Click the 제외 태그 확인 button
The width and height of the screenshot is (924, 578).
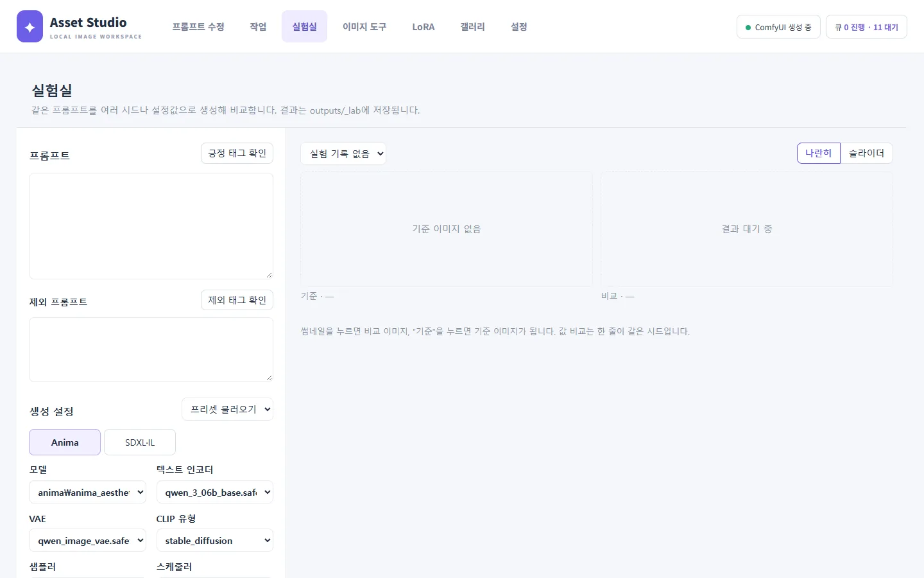[x=237, y=300]
